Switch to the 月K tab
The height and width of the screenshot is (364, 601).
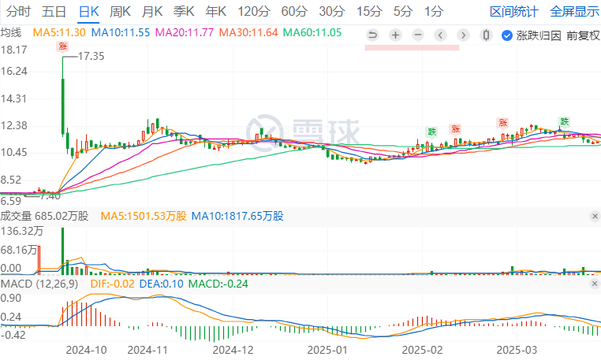152,12
